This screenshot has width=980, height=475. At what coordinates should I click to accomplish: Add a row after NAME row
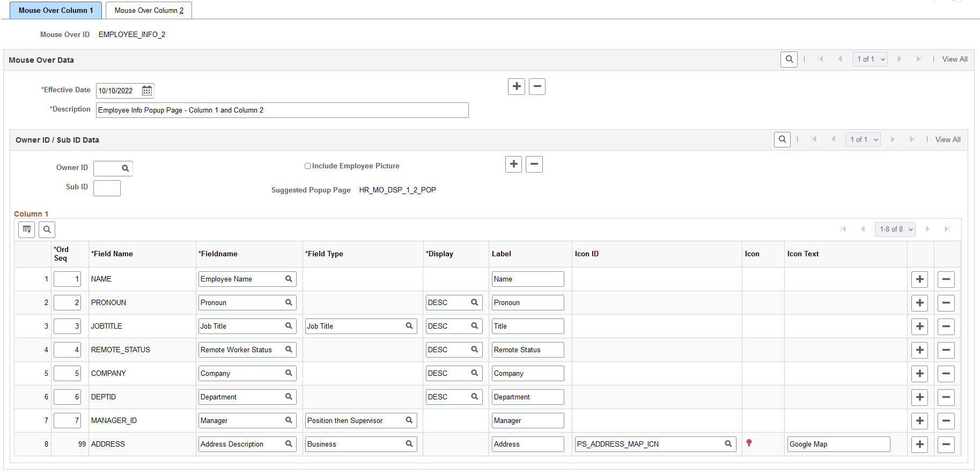click(x=919, y=279)
